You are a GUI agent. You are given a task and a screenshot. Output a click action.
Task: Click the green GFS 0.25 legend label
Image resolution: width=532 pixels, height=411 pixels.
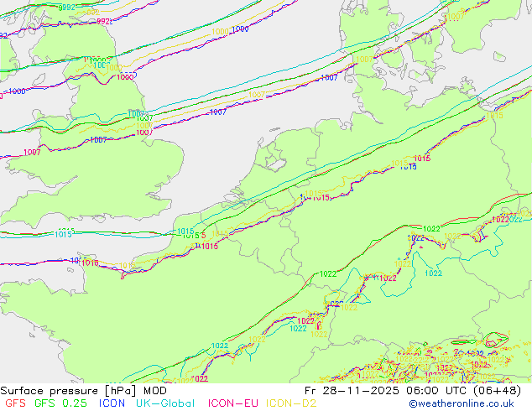click(x=60, y=403)
